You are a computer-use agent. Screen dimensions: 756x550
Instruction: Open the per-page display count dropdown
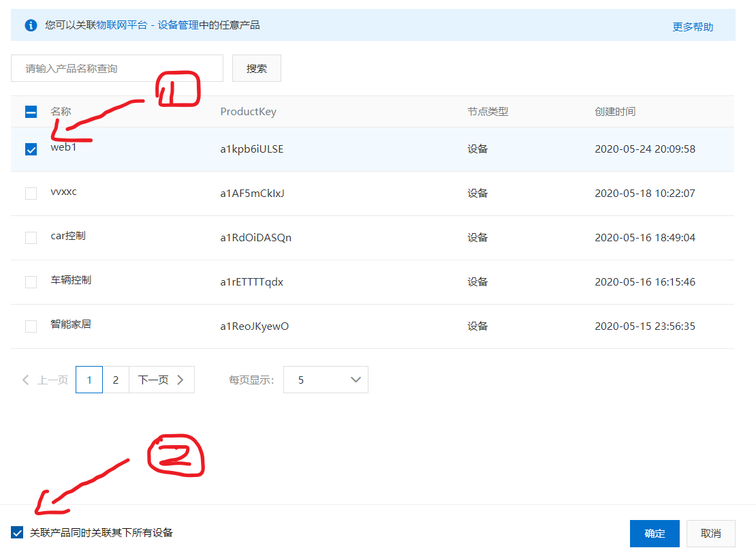pos(326,380)
